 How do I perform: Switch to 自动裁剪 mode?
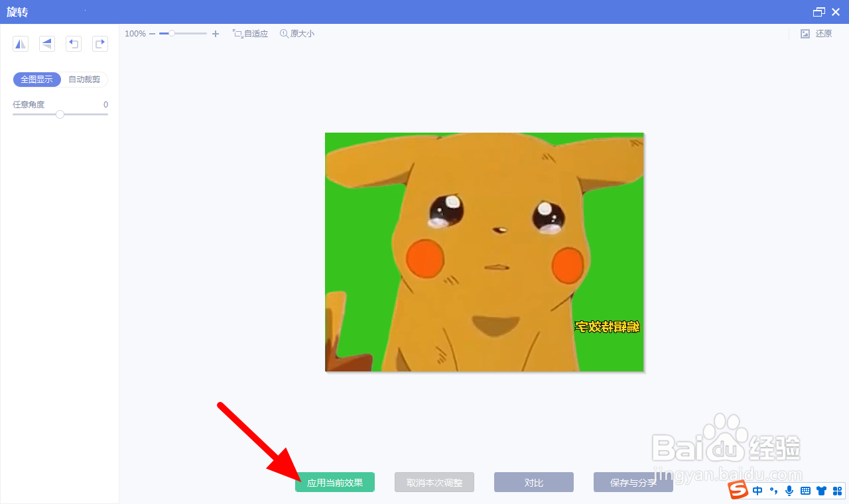pyautogui.click(x=84, y=80)
